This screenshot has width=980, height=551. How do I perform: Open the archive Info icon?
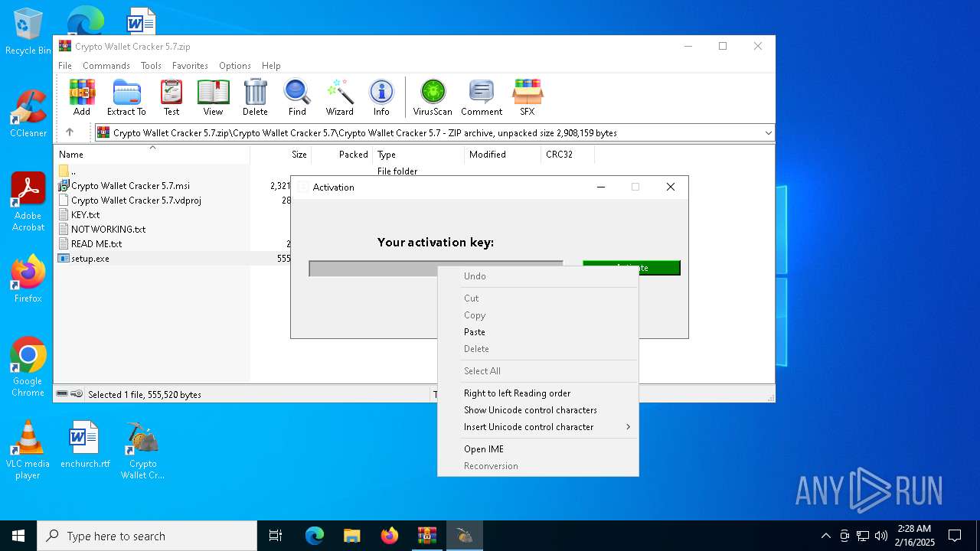coord(381,97)
